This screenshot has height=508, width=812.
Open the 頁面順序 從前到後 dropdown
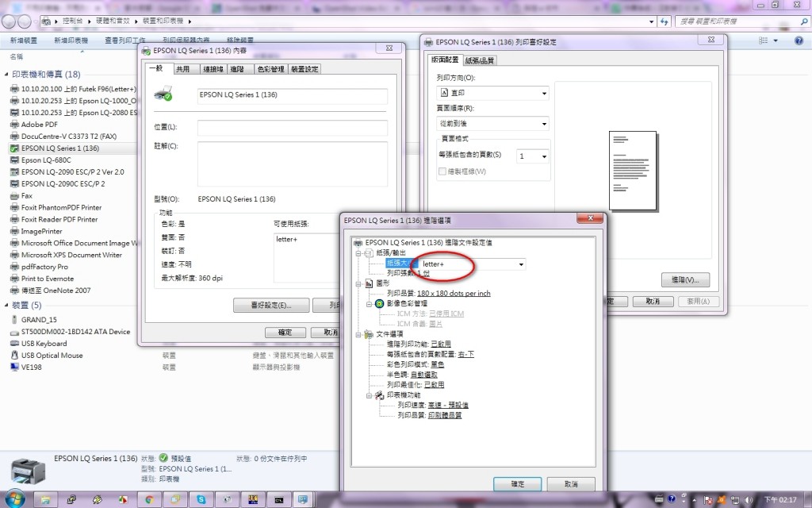(x=492, y=124)
